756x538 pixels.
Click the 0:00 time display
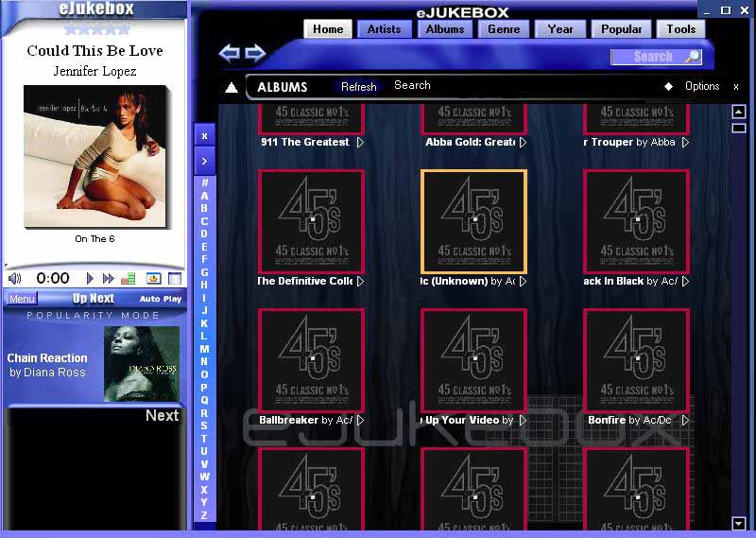click(x=53, y=278)
